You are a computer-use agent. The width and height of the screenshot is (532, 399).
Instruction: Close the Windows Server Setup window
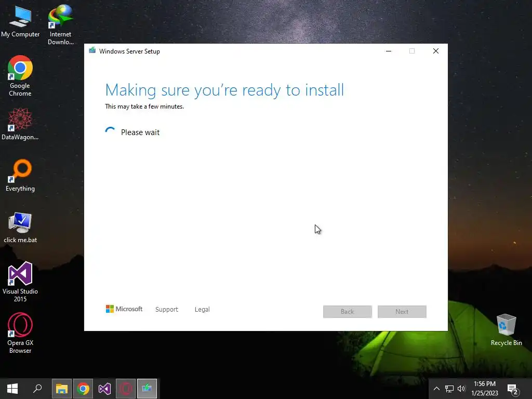click(x=436, y=51)
